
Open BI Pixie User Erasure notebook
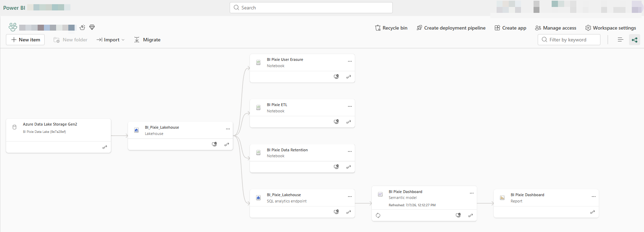click(x=285, y=59)
